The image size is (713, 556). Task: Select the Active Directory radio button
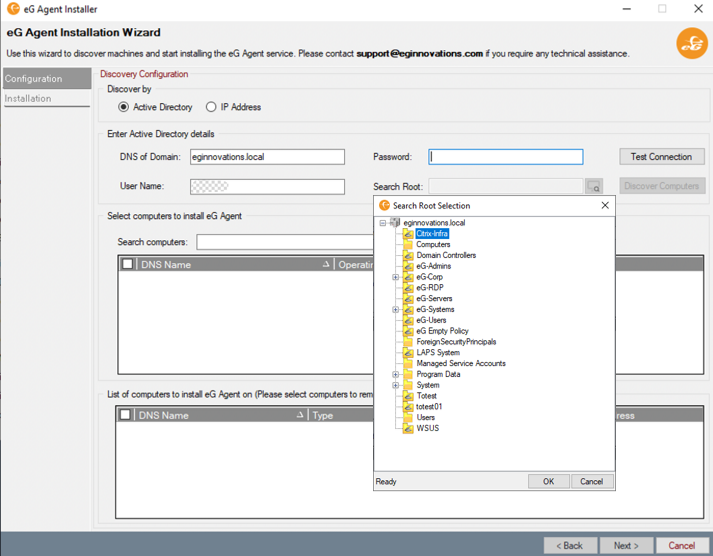point(123,107)
